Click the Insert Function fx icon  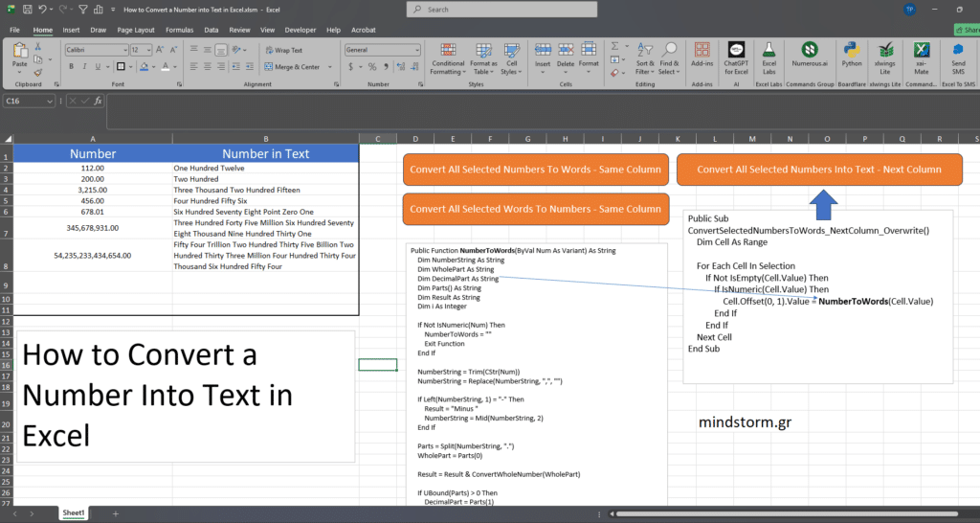tap(99, 101)
